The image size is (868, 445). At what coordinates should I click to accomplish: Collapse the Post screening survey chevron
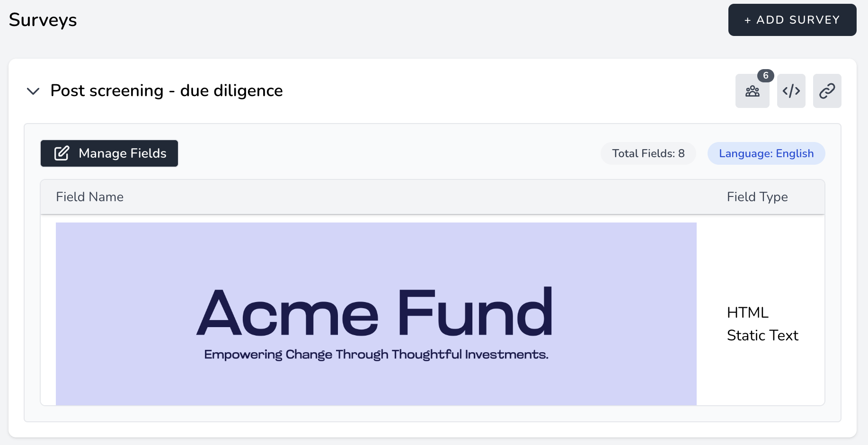click(x=33, y=91)
